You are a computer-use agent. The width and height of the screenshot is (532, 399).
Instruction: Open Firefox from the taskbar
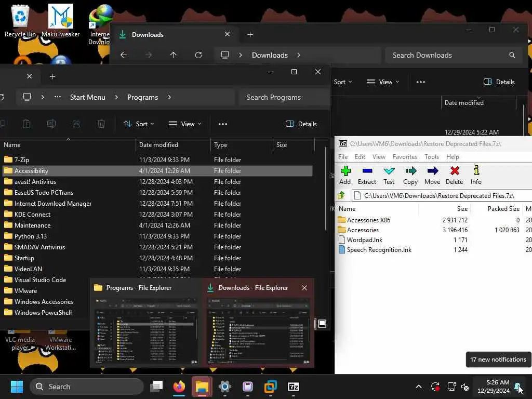coord(179,387)
